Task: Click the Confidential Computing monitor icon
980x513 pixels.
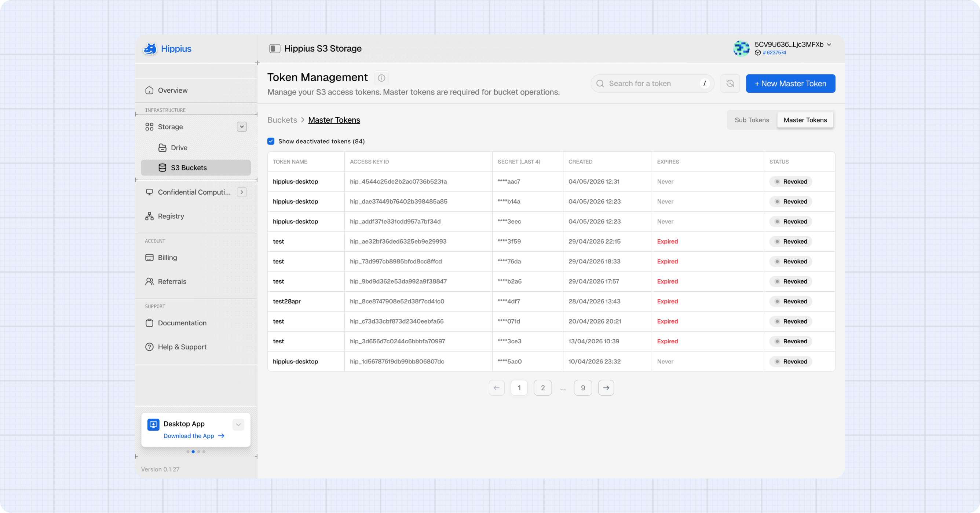Action: tap(149, 192)
